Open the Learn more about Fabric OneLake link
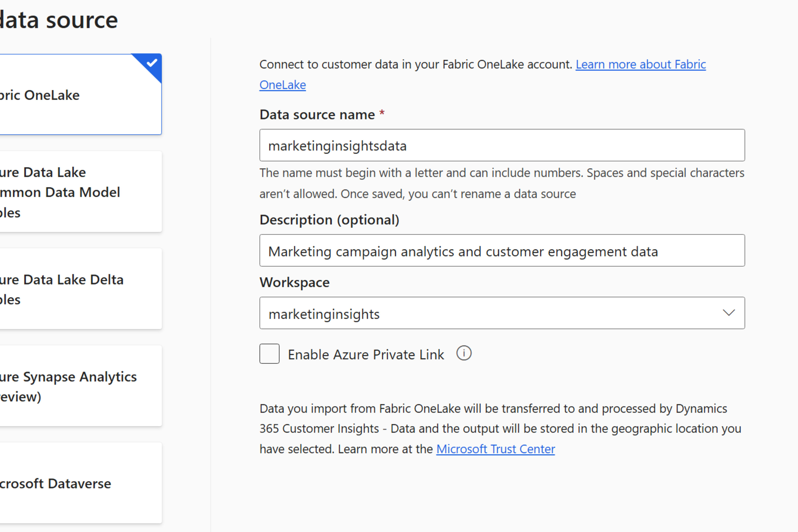The width and height of the screenshot is (798, 532). [640, 64]
